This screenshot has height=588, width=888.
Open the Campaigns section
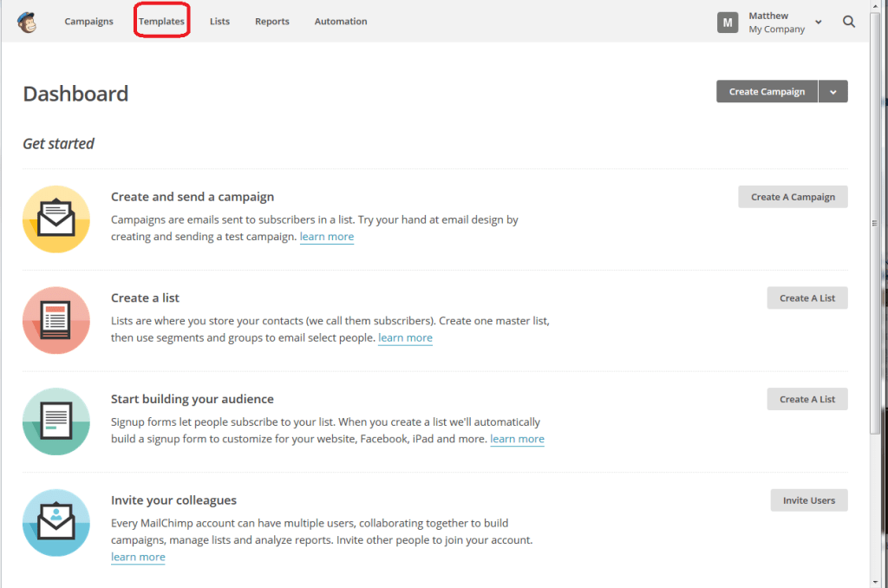(x=88, y=21)
